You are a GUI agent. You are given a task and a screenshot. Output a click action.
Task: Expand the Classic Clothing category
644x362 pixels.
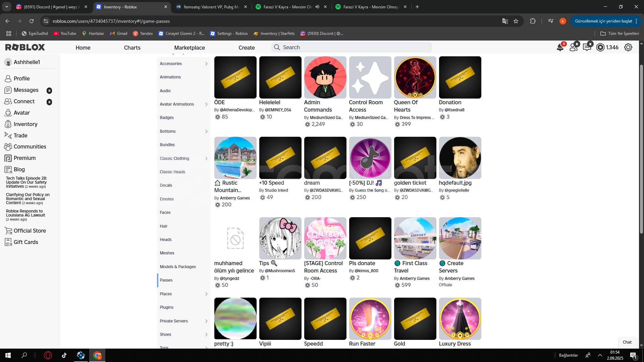206,159
